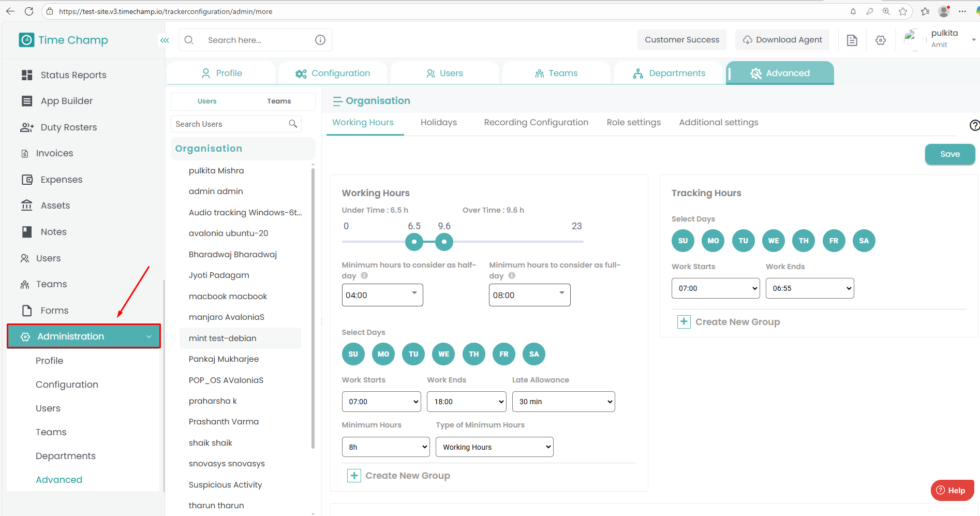Toggle WE day in Working Hours
The image size is (980, 516).
[443, 354]
